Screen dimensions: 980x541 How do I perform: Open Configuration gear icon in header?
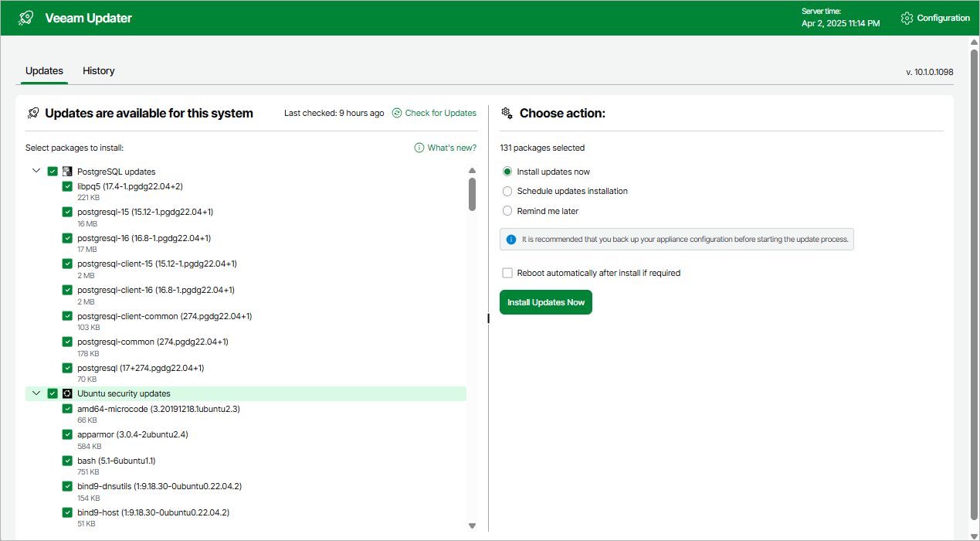[907, 18]
